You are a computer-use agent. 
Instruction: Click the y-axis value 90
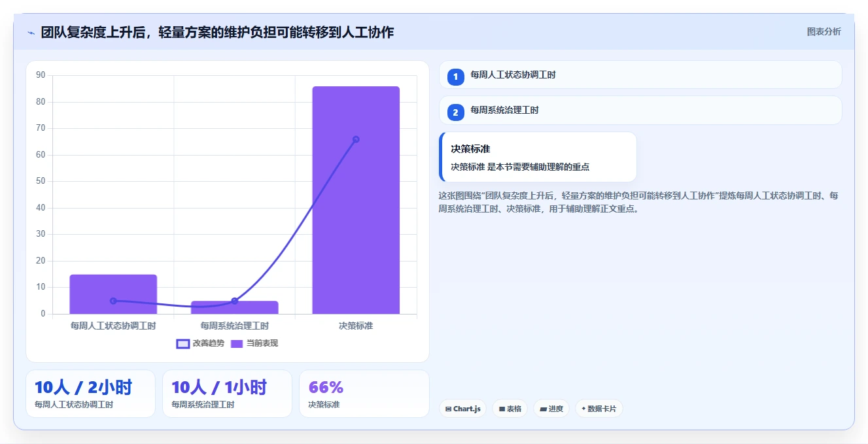41,75
